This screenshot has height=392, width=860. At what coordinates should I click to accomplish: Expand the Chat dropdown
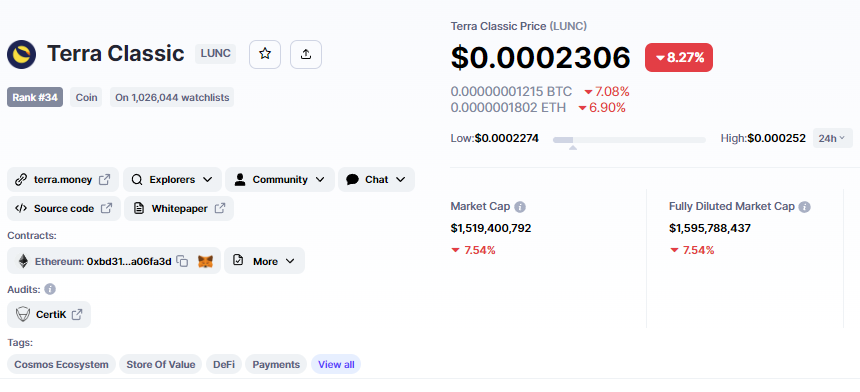click(x=376, y=179)
